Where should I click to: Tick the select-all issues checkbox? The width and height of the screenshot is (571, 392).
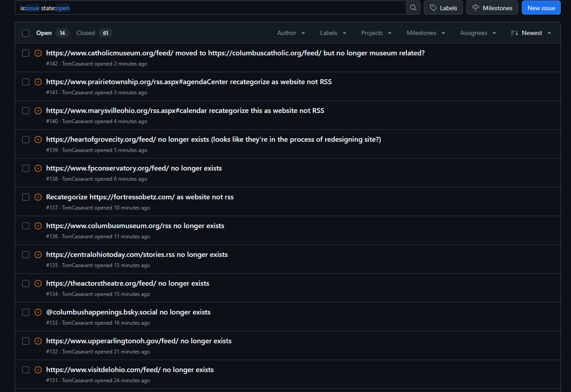[26, 33]
